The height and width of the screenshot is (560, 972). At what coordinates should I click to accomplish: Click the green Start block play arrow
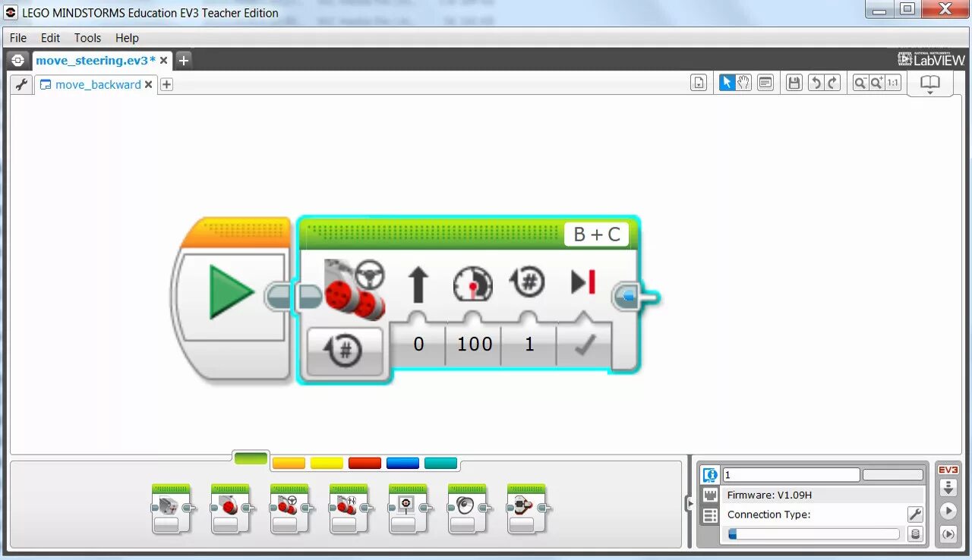tap(232, 291)
